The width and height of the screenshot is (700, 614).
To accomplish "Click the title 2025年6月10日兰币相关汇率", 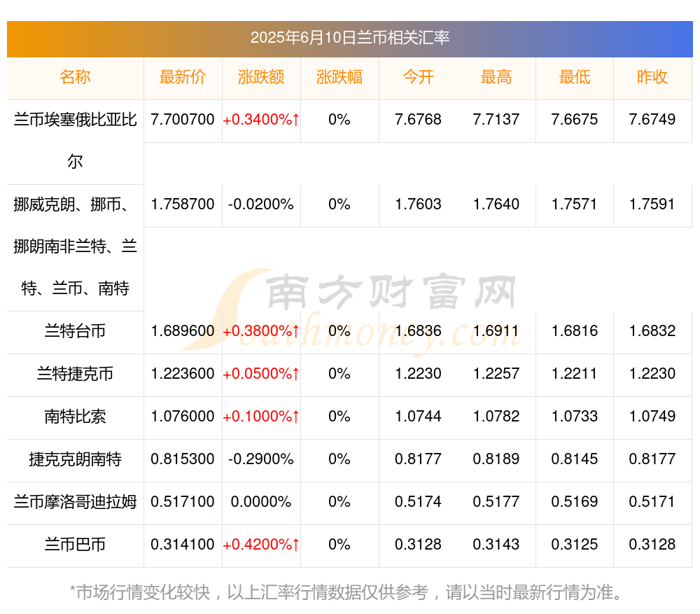I will [349, 38].
